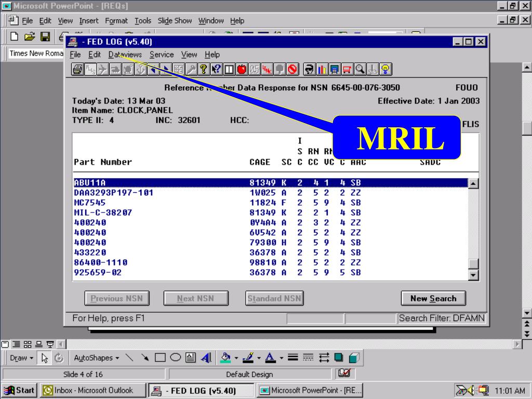Open the Service menu in FED LOG
The height and width of the screenshot is (399, 532).
(162, 55)
